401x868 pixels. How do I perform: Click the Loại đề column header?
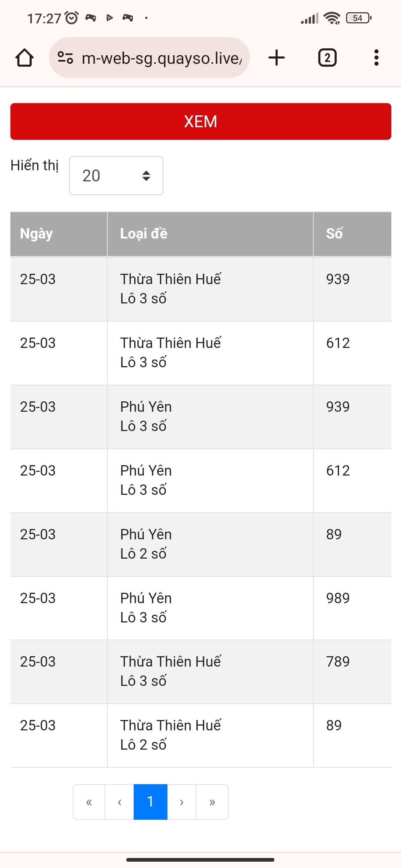click(210, 234)
